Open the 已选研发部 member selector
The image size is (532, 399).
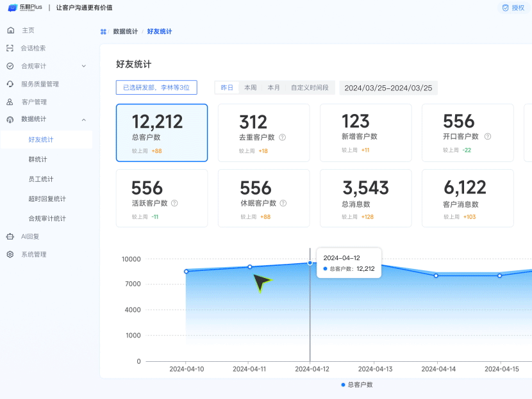pos(156,88)
